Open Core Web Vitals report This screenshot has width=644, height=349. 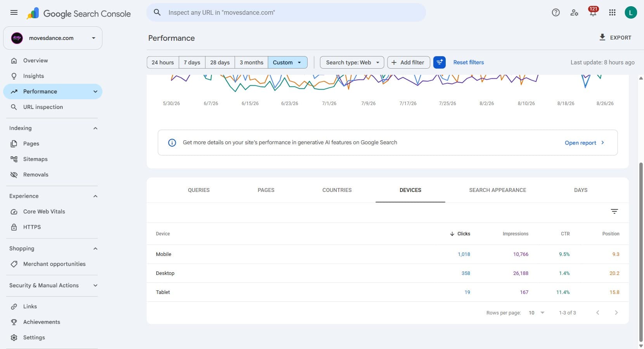53,211
